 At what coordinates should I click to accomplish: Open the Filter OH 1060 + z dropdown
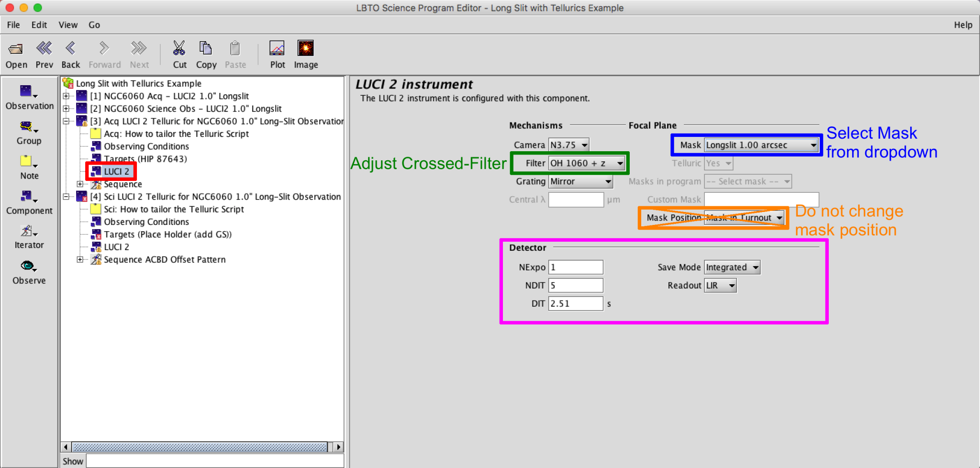tap(587, 163)
